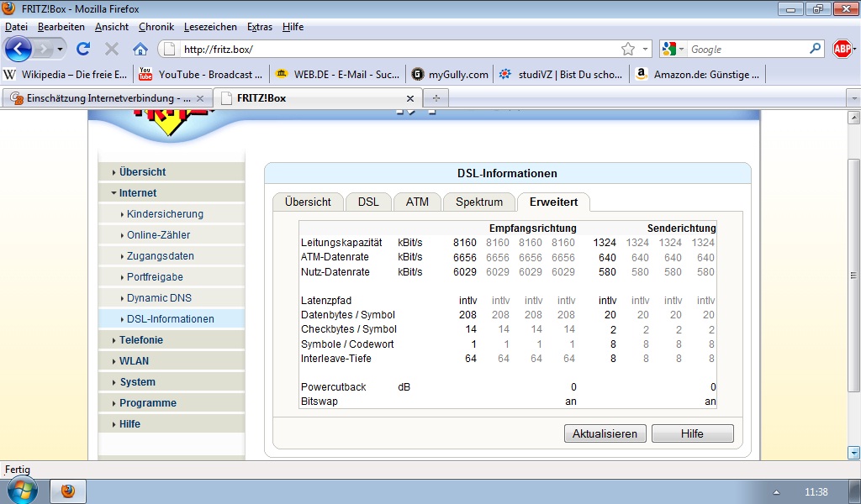This screenshot has height=504, width=861.
Task: Open the Ansicht menu
Action: 112,27
